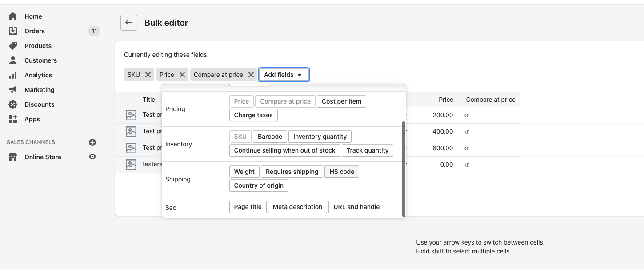Screen dimensions: 644x269
Task: Click the Home icon in sidebar
Action: coord(13,16)
